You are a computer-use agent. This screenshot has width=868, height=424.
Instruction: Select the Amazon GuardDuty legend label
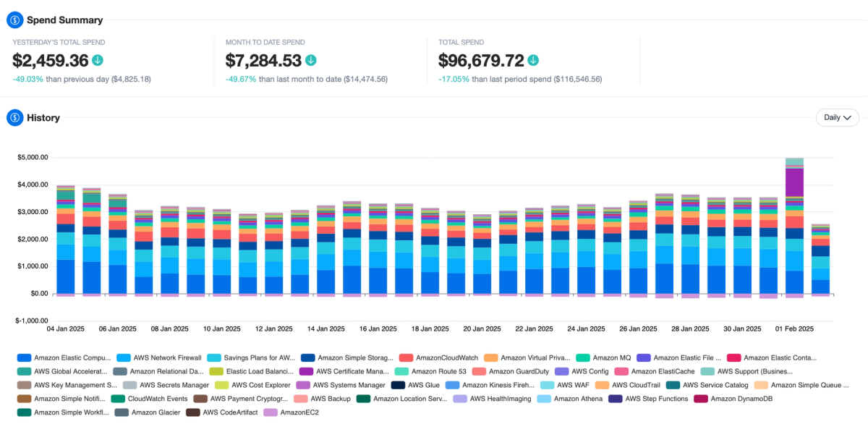pos(519,371)
